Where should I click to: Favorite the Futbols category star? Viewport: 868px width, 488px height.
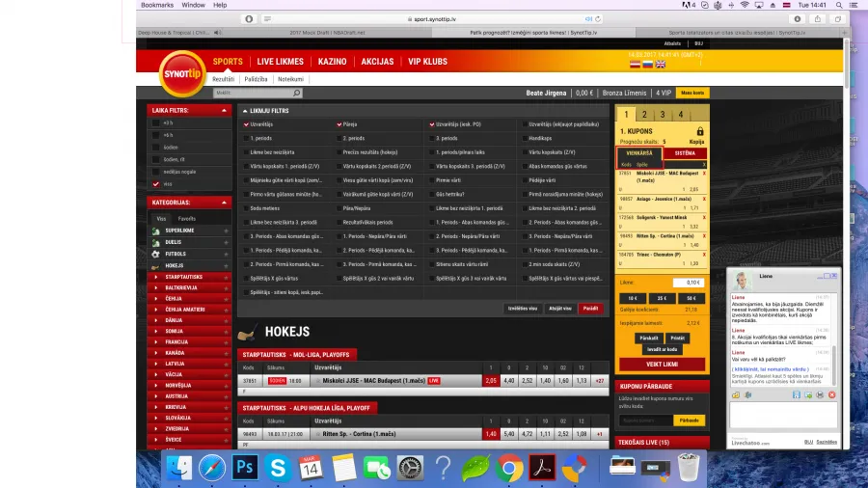click(226, 254)
